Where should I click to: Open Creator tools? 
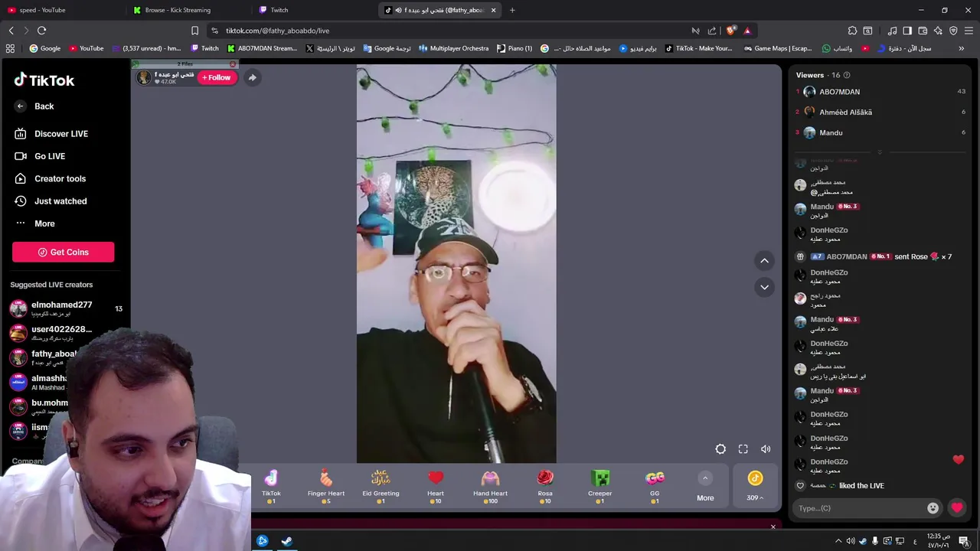click(x=51, y=178)
